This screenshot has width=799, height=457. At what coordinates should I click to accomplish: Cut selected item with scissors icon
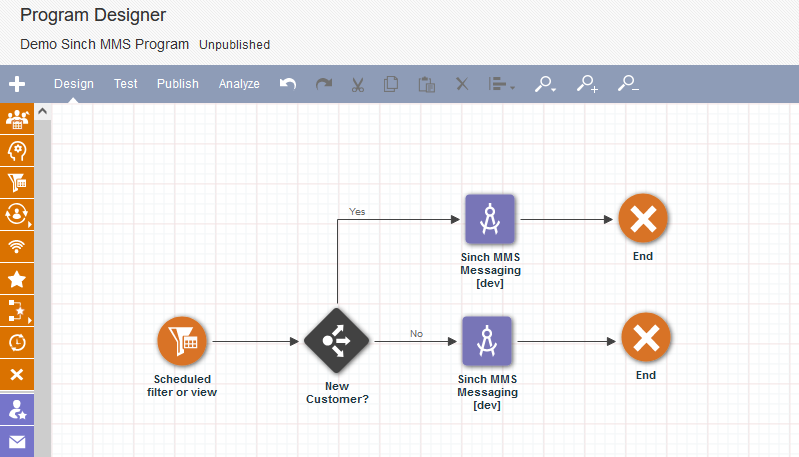[358, 84]
